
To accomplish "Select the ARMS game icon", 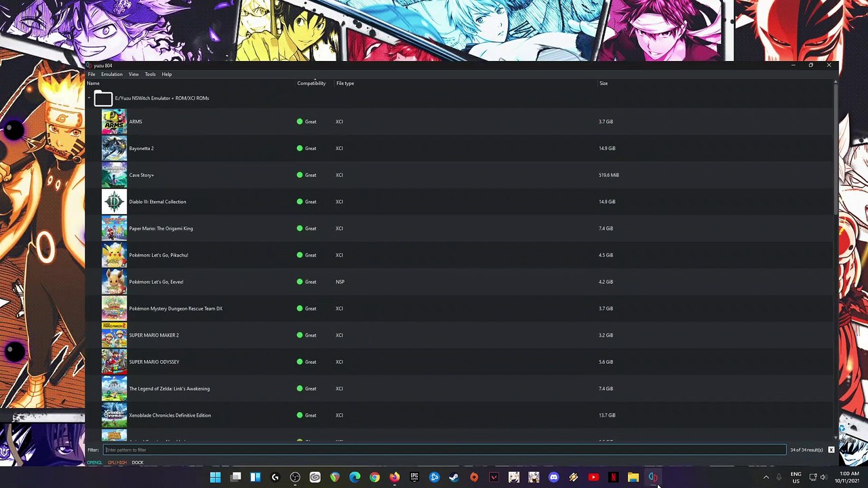I will [114, 122].
